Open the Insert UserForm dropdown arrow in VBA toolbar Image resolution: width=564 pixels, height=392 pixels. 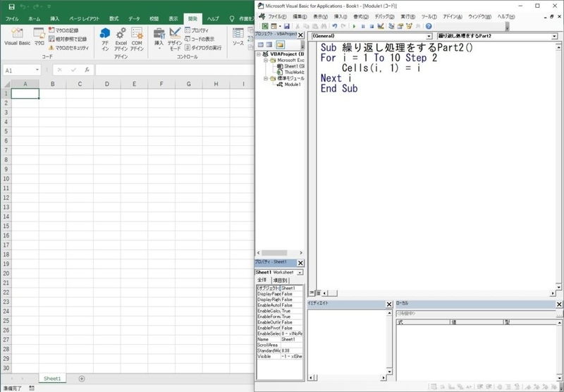point(280,26)
